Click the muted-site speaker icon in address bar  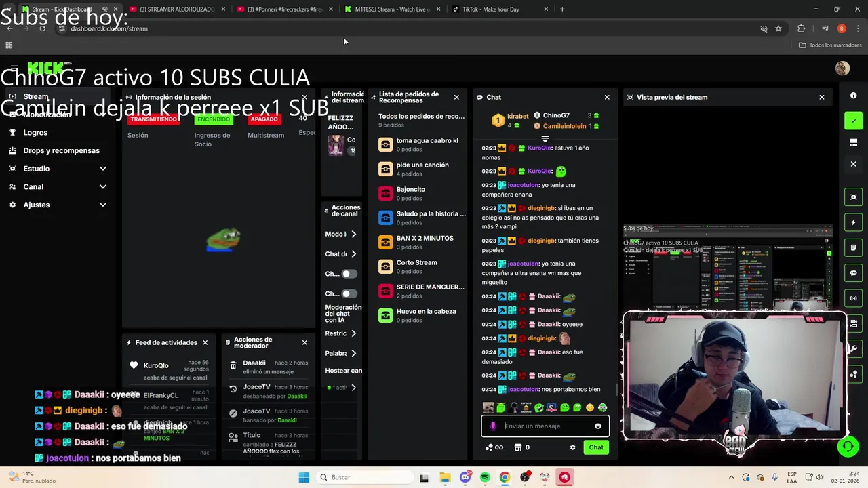coord(764,28)
